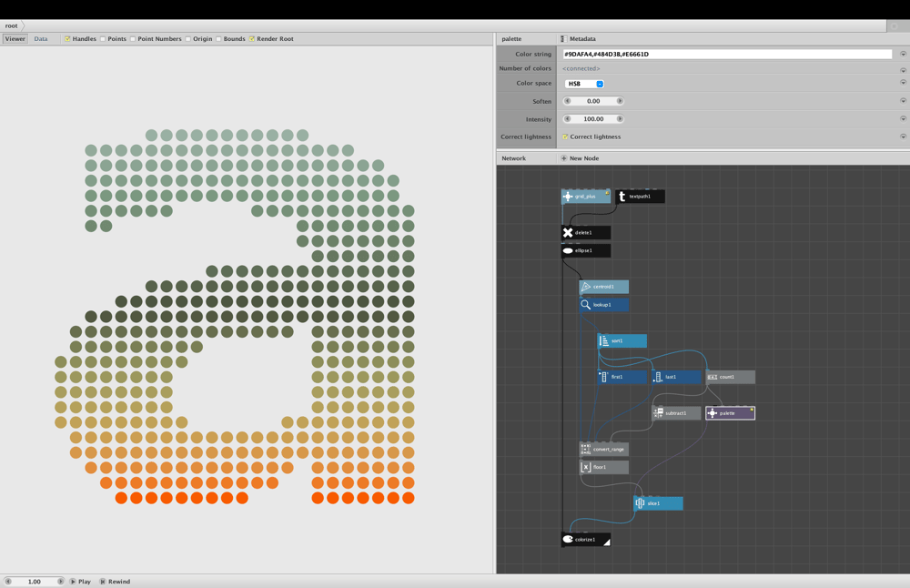This screenshot has height=588, width=910.
Task: Increase the Soften value with right arrow
Action: [x=620, y=101]
